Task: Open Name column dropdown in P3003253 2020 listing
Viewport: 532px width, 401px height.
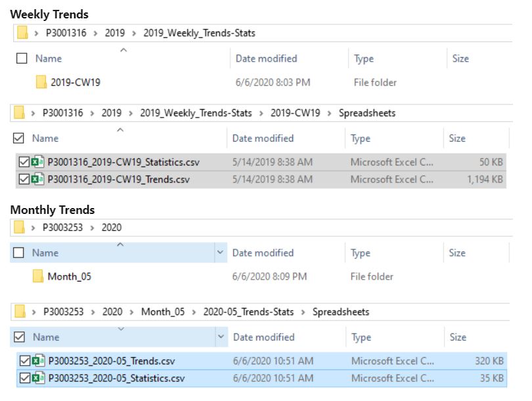Action: (x=220, y=252)
